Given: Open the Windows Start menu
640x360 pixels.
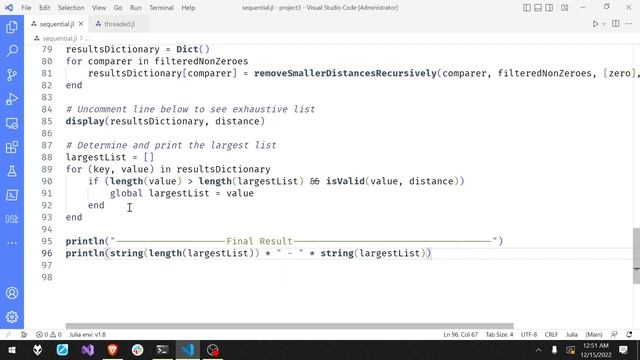Looking at the screenshot, I should (12, 350).
